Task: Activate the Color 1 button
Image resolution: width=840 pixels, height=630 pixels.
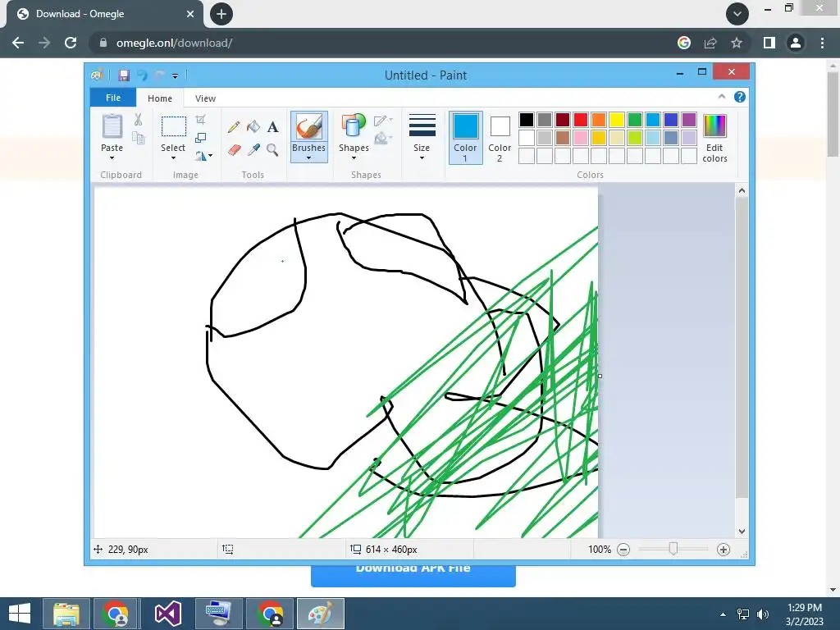Action: (x=466, y=138)
